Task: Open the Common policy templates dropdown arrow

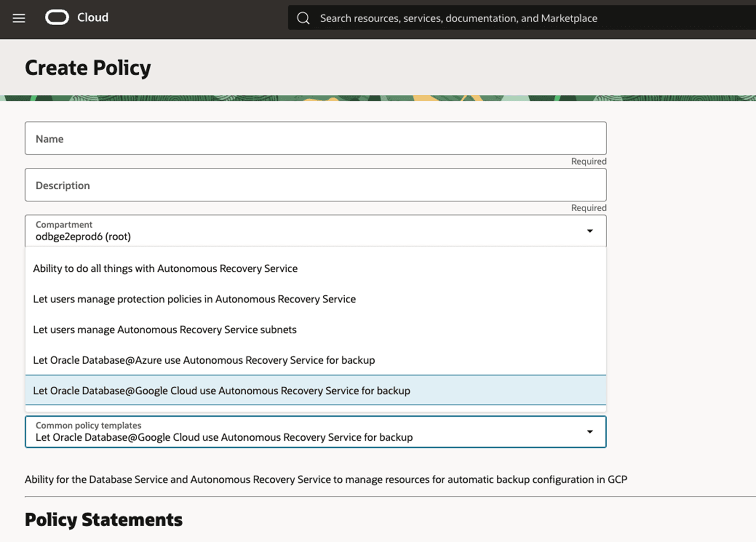Action: click(590, 432)
